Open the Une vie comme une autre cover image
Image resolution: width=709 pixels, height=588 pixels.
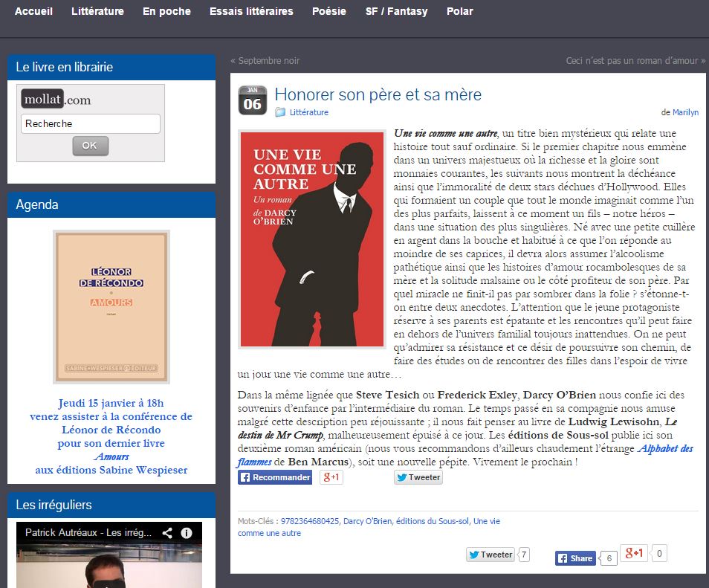tap(312, 239)
